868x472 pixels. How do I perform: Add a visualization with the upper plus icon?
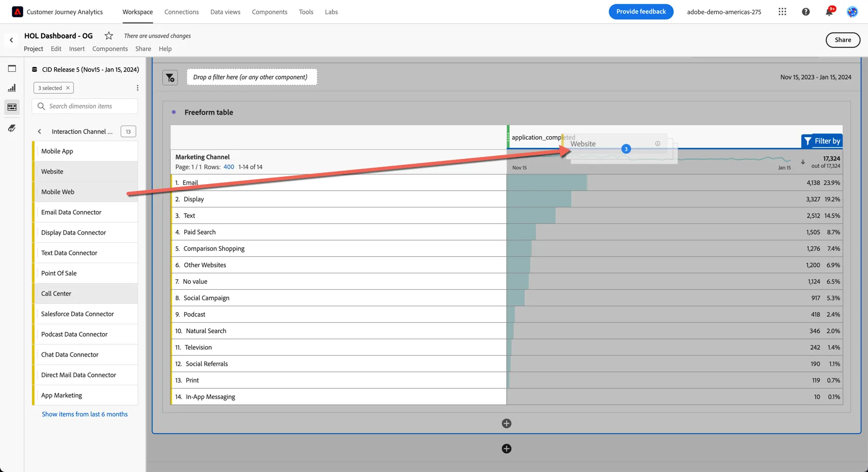pyautogui.click(x=507, y=424)
